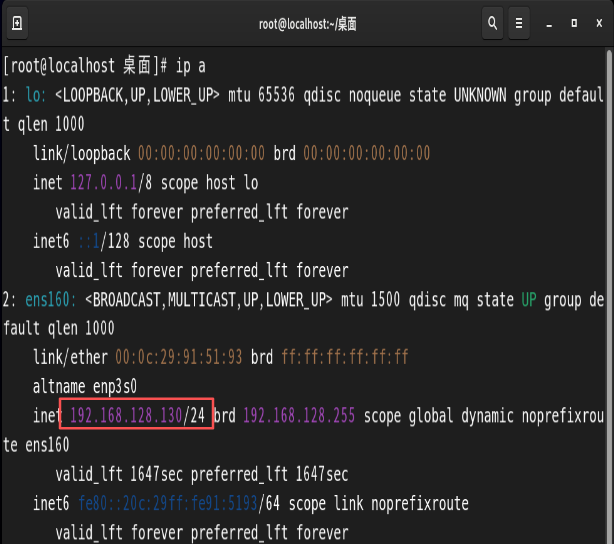The width and height of the screenshot is (614, 544).
Task: Click the prompt '[root@localhost 桌面]#'
Action: point(85,66)
